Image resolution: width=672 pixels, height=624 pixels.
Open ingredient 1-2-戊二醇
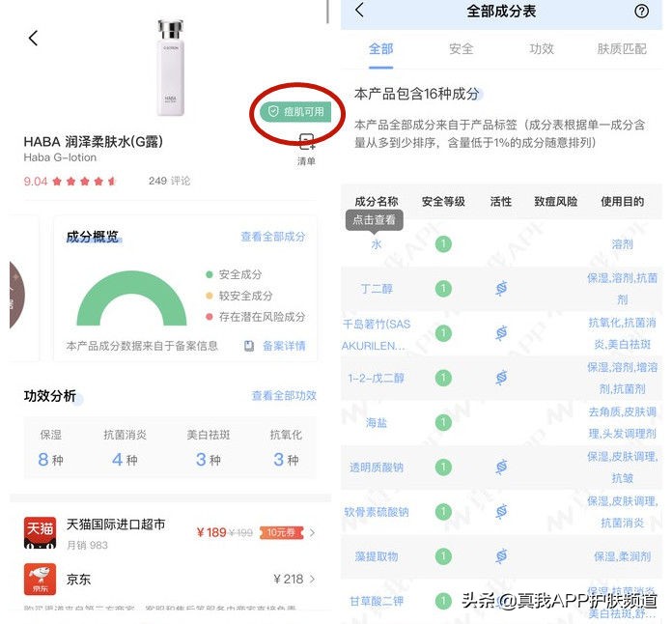[377, 378]
